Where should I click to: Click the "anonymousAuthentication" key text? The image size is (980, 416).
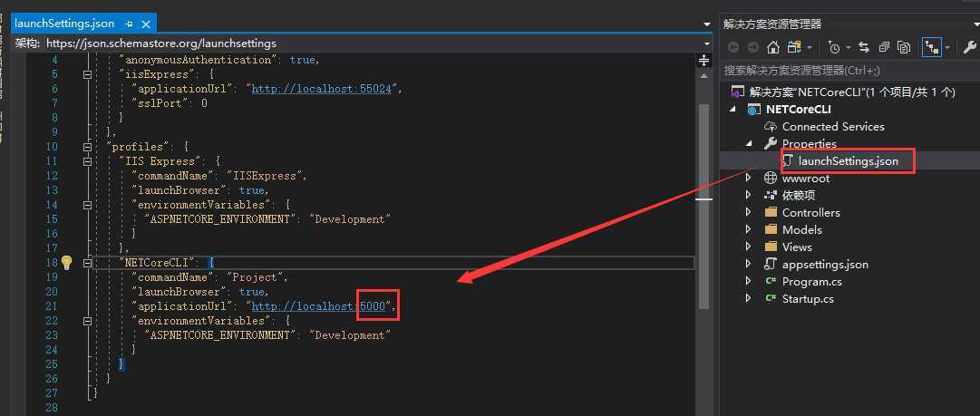pyautogui.click(x=199, y=60)
